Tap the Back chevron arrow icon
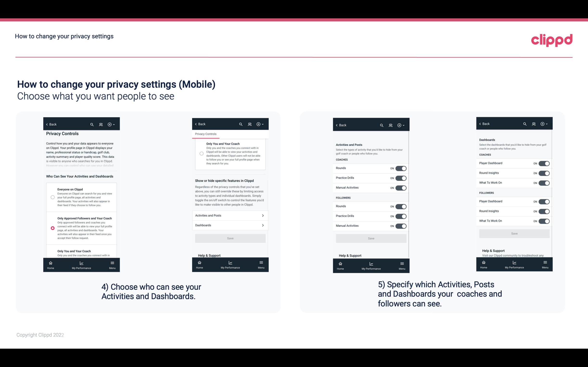The image size is (588, 367). click(x=47, y=124)
